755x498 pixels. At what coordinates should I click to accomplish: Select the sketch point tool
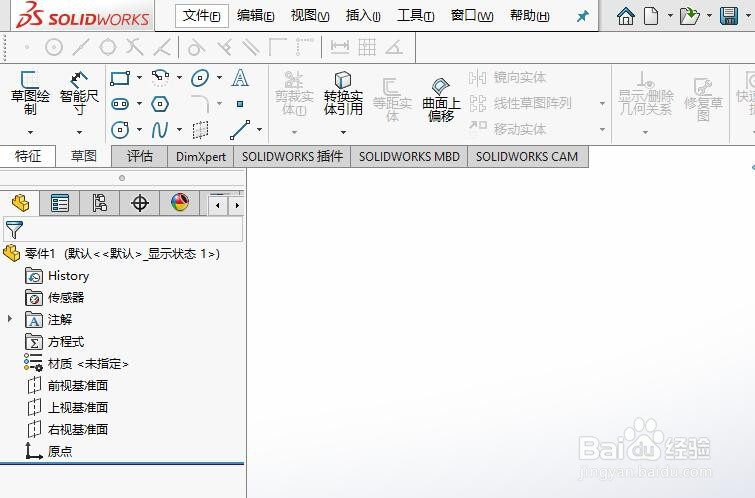[240, 104]
